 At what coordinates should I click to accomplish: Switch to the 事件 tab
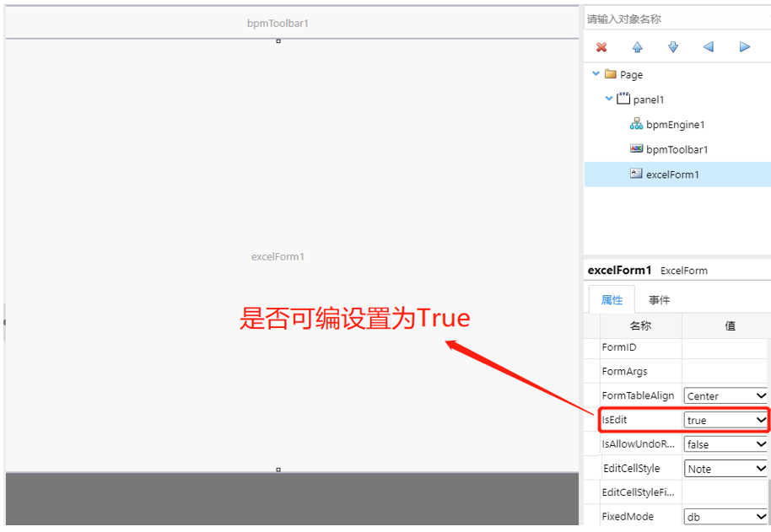pyautogui.click(x=659, y=299)
